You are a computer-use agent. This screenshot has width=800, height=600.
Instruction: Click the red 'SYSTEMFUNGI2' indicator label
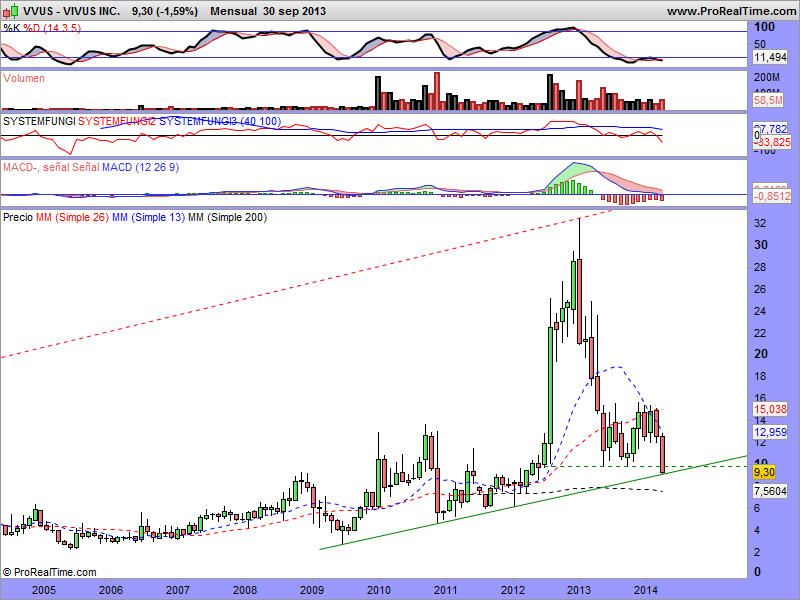[117, 121]
